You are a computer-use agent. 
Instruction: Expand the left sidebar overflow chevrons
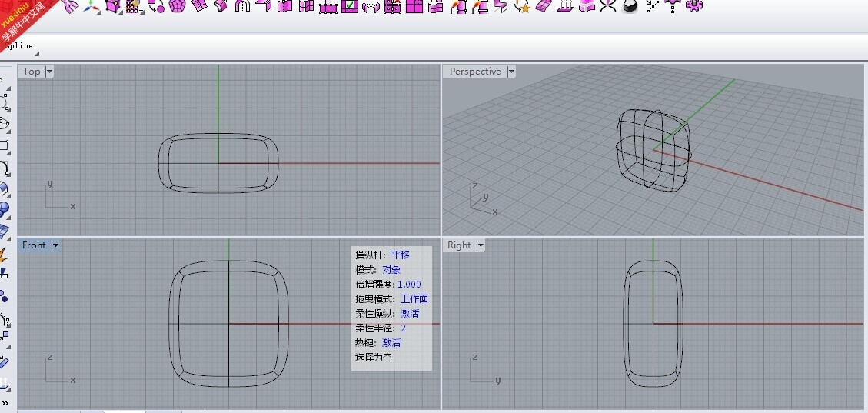5,402
